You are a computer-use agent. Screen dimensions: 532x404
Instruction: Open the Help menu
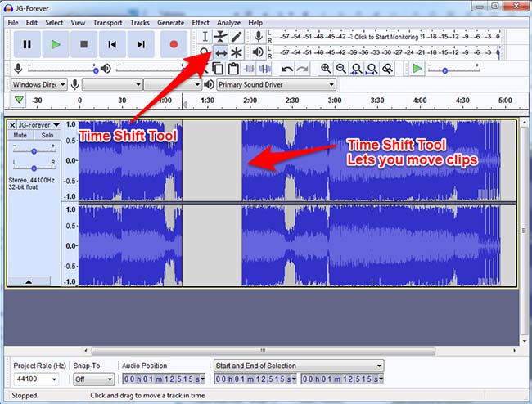(x=255, y=23)
